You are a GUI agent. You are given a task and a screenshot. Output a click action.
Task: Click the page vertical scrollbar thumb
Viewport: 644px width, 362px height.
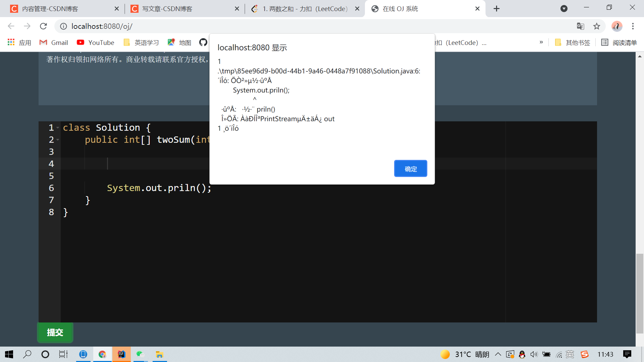[639, 293]
